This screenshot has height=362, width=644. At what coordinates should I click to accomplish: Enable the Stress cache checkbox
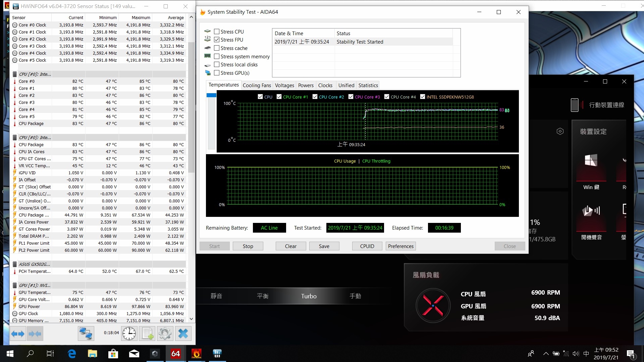[x=217, y=48]
